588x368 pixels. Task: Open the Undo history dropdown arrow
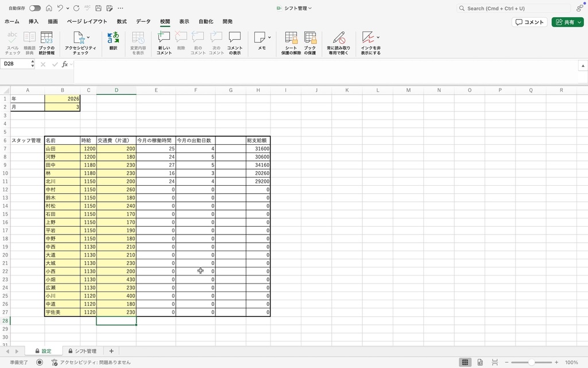point(68,8)
